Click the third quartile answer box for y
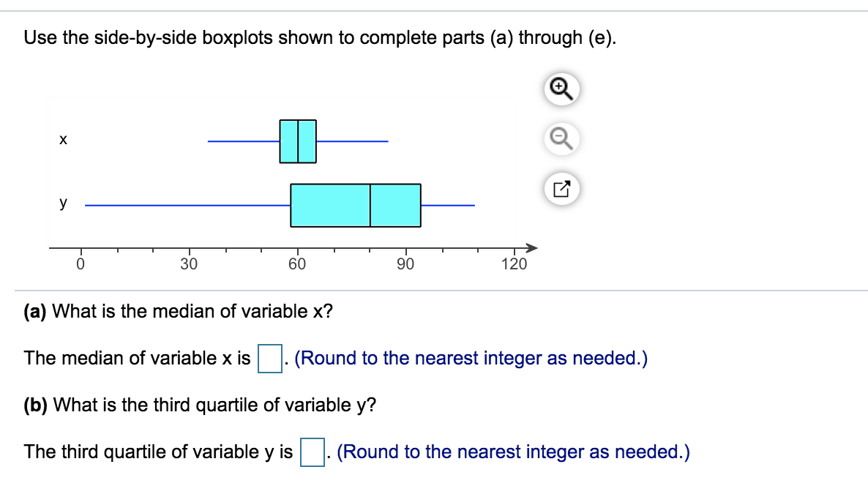The height and width of the screenshot is (486, 868). click(x=313, y=452)
